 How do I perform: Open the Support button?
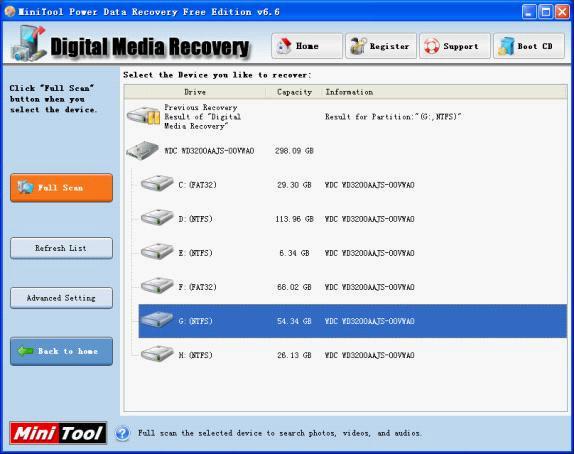click(455, 46)
